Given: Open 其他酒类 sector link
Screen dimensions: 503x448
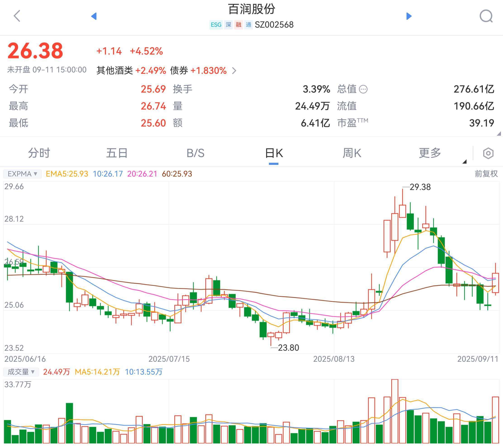Looking at the screenshot, I should [114, 71].
